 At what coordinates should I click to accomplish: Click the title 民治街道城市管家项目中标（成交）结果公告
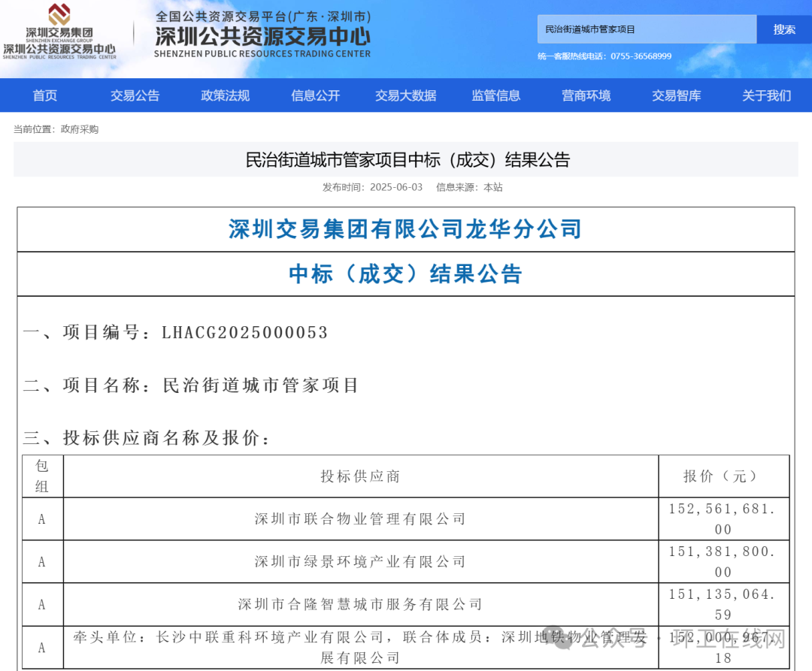408,160
